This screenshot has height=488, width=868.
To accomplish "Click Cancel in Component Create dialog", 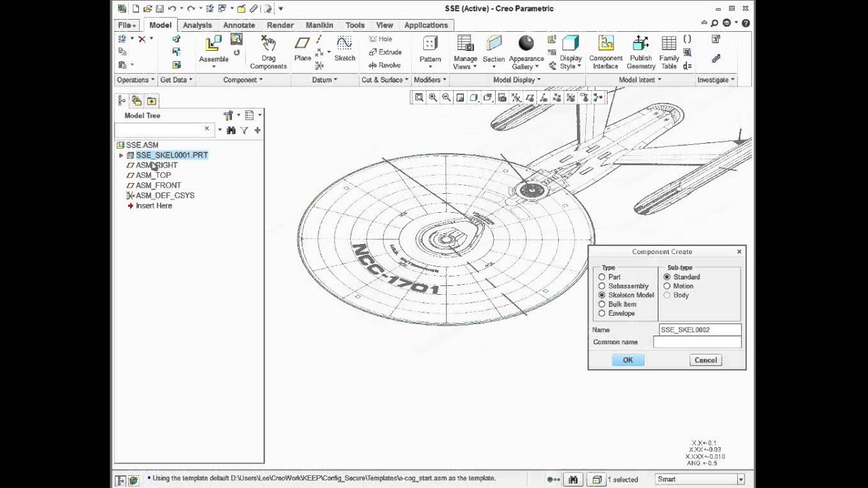I will [705, 360].
